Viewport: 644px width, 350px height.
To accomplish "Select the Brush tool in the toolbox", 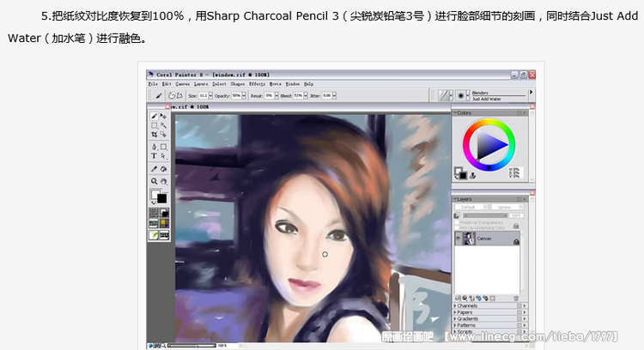I will [x=154, y=117].
